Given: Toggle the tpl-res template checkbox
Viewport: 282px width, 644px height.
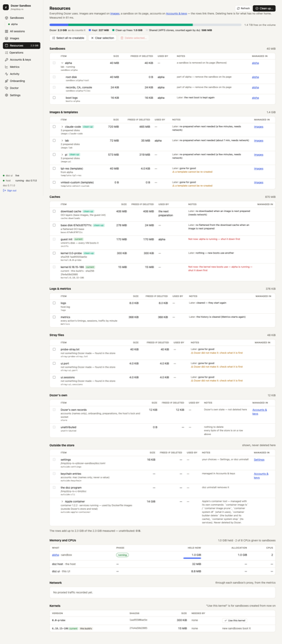Looking at the screenshot, I should pyautogui.click(x=54, y=169).
